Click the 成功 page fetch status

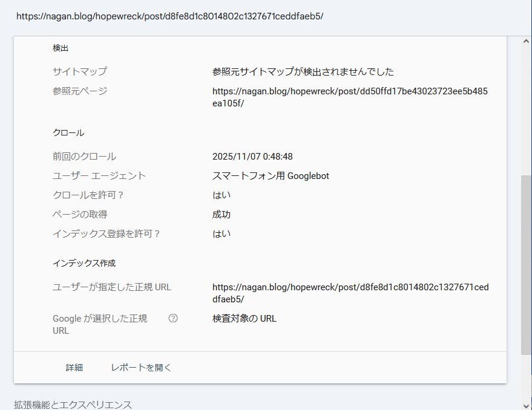(x=222, y=214)
